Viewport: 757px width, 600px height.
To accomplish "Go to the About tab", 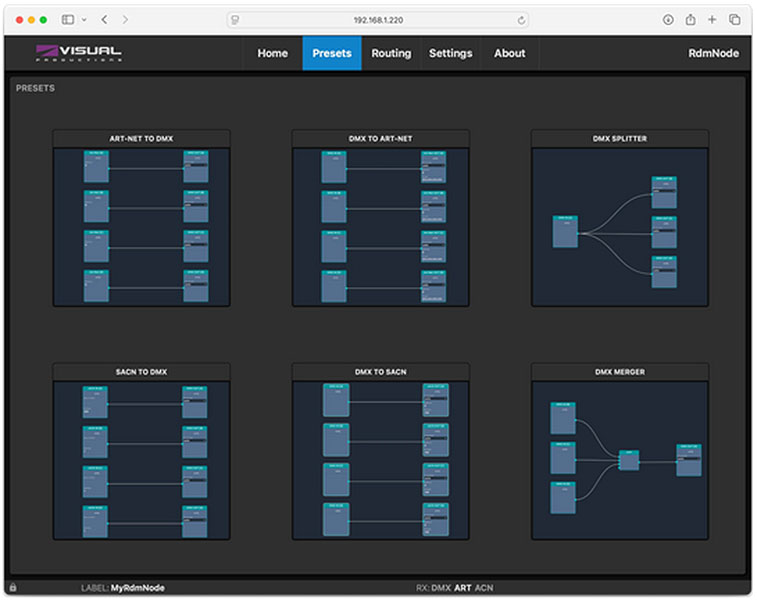I will 509,53.
